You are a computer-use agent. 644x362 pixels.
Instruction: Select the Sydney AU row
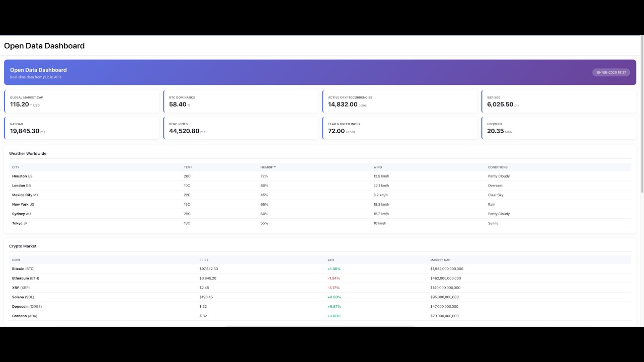(320, 214)
